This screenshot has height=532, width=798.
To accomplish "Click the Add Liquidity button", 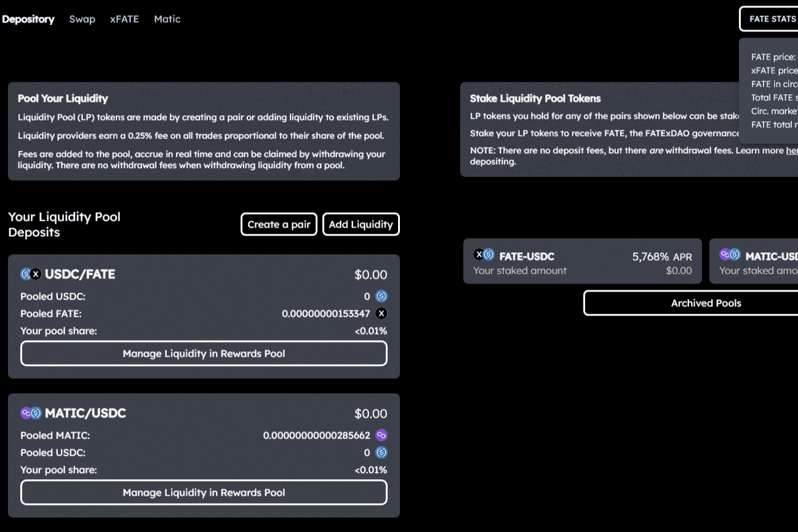I will [361, 224].
